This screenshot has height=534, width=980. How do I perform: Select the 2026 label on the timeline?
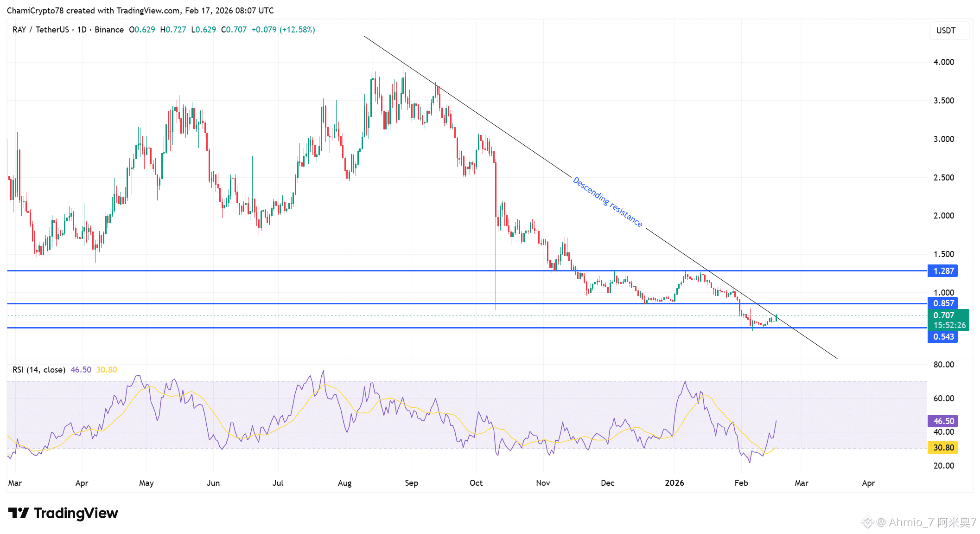pos(675,483)
